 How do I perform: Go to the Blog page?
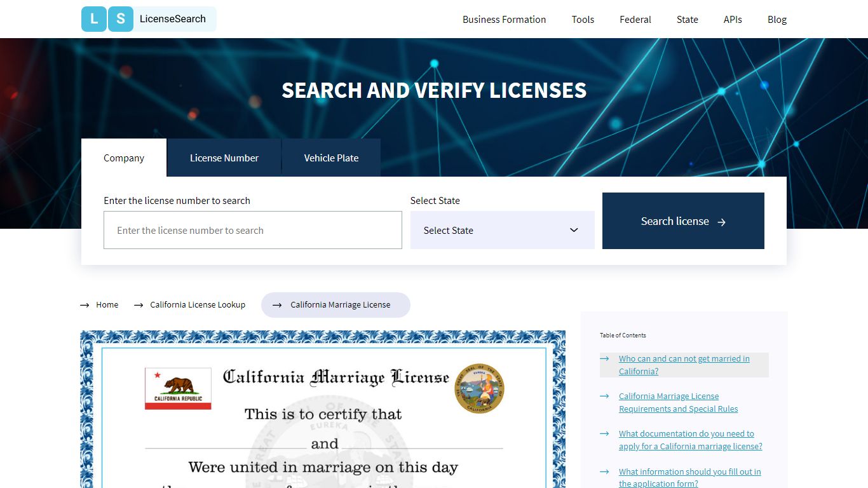[777, 19]
